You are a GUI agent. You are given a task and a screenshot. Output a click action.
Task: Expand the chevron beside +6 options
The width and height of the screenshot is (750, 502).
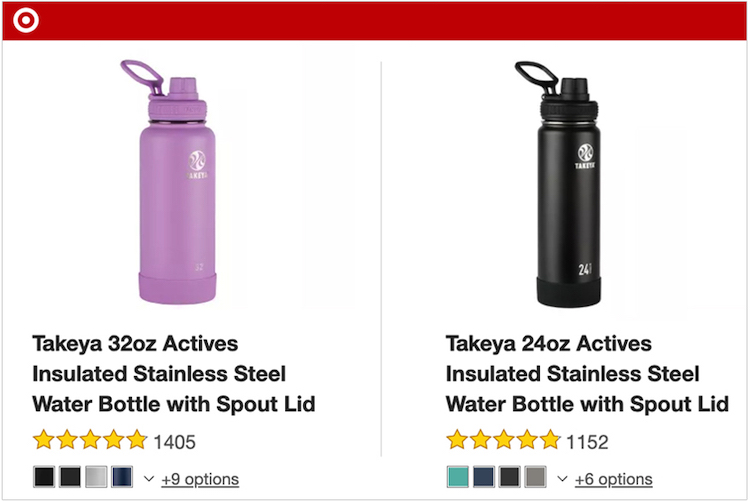tap(562, 478)
